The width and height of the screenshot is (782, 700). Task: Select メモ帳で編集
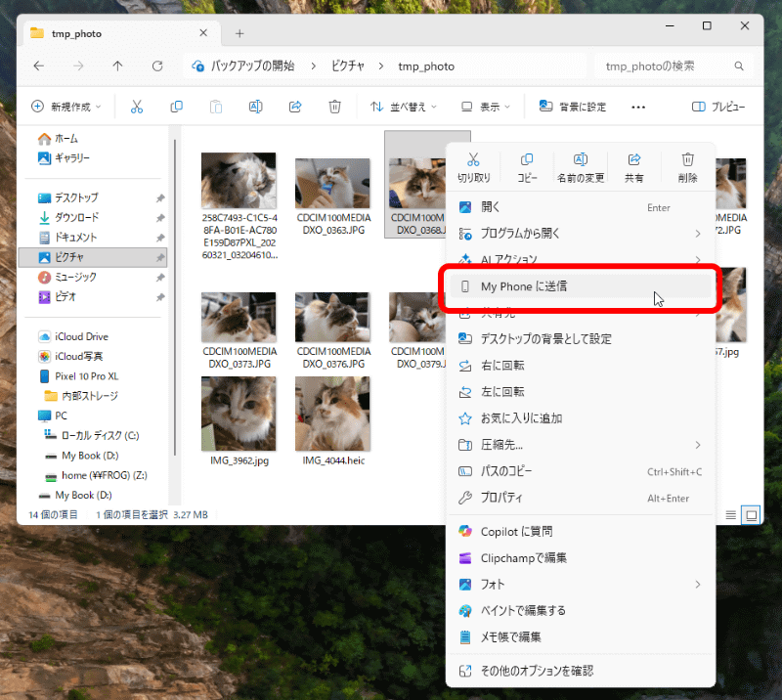click(581, 637)
